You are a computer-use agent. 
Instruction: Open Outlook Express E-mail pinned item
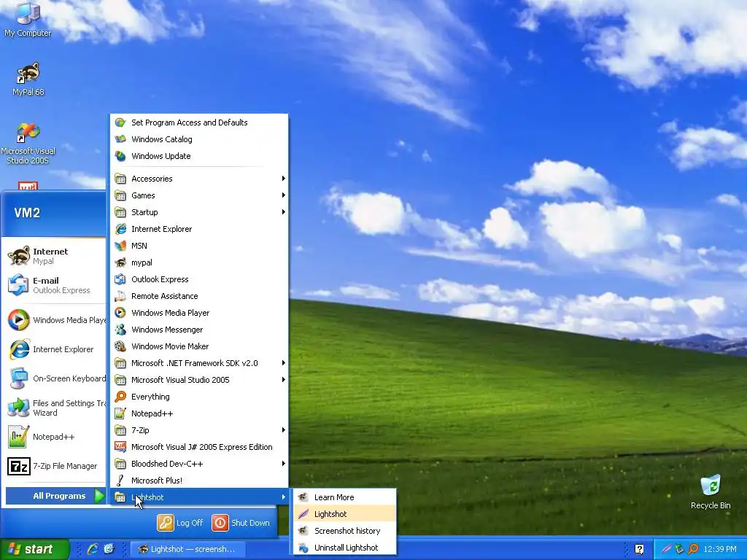[x=54, y=285]
